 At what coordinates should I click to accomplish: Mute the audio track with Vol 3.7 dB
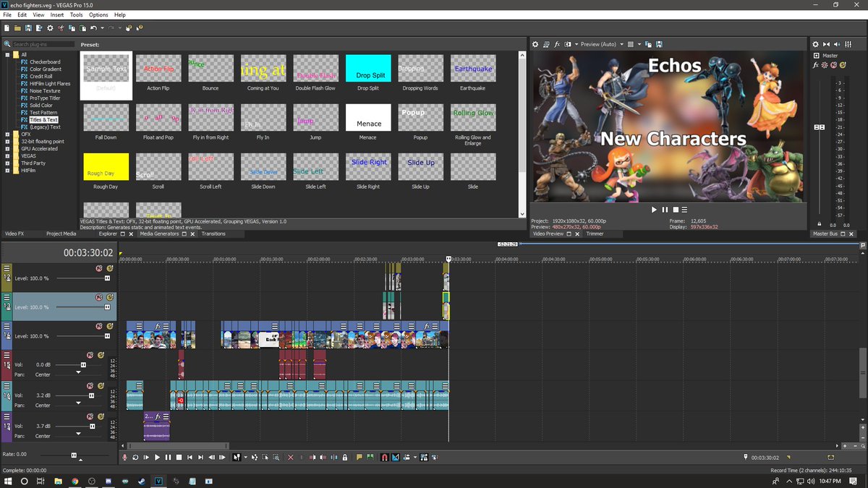point(90,416)
